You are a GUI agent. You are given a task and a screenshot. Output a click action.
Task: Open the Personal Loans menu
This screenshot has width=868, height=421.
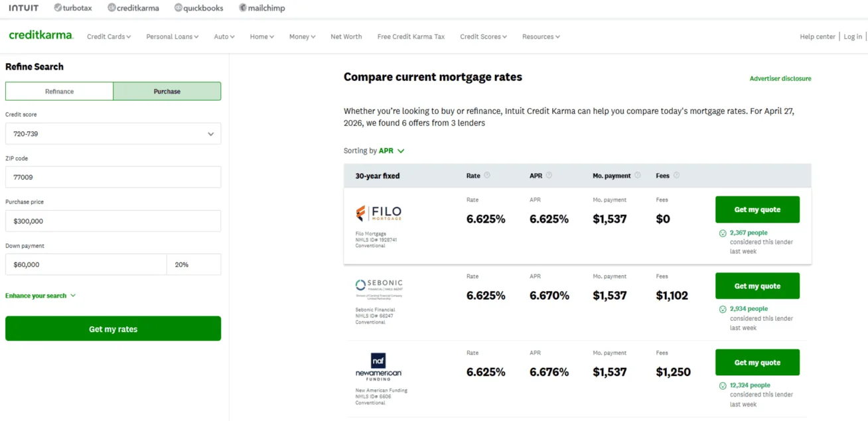pyautogui.click(x=173, y=37)
